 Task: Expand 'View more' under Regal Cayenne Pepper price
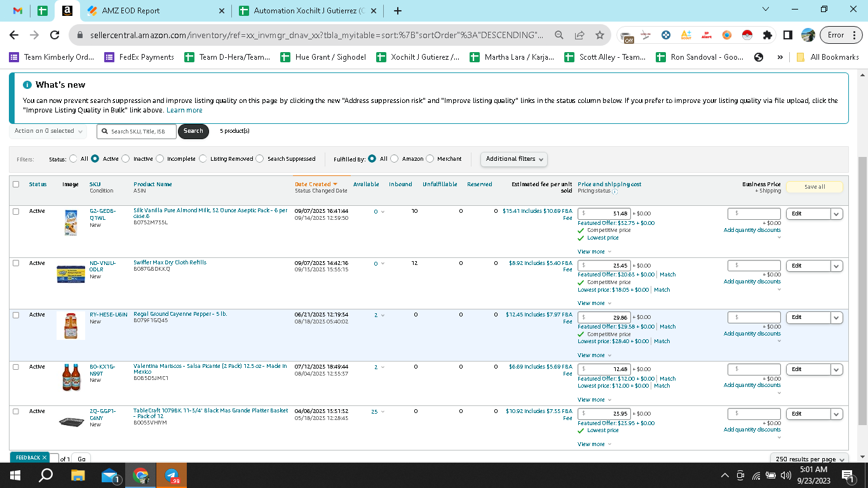tap(594, 355)
